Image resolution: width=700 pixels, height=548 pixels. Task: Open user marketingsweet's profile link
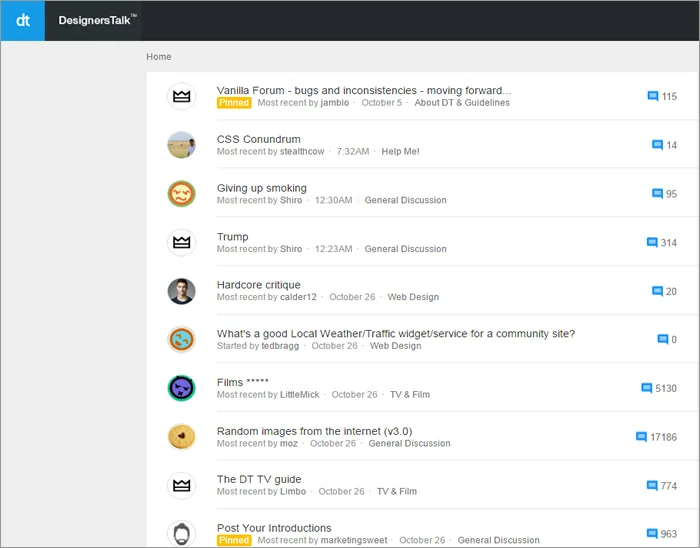tap(354, 540)
